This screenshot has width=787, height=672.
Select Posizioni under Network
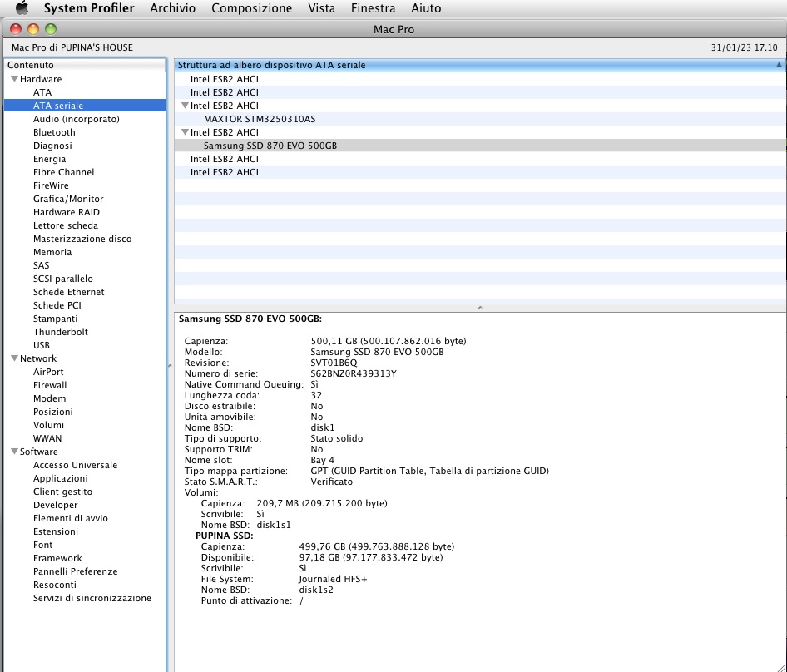(52, 412)
